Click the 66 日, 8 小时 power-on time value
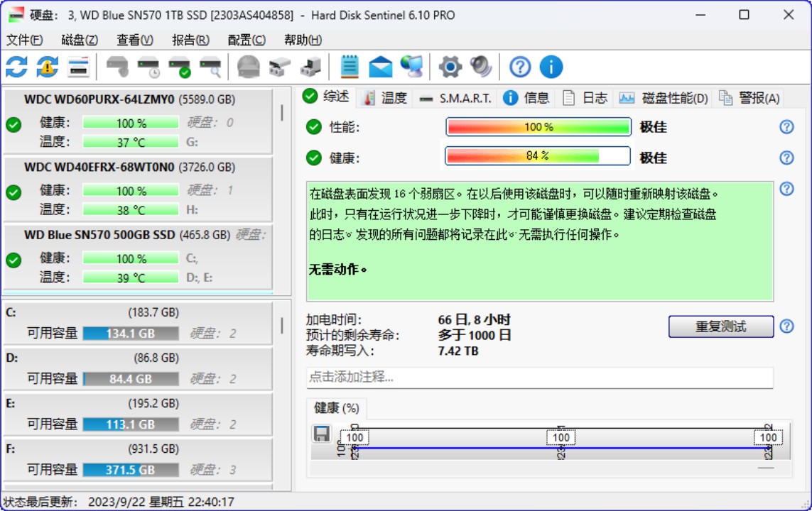 pos(474,319)
